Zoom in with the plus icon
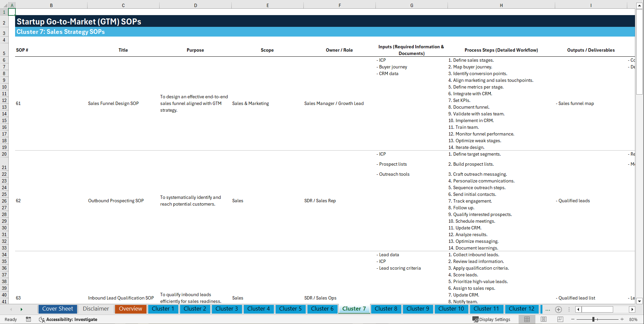Viewport: 644px width, 324px height. [622, 319]
